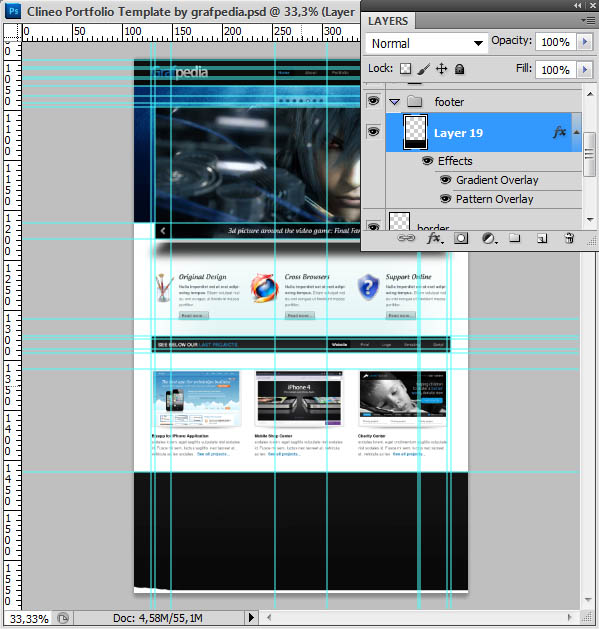
Task: Add a layer mask
Action: coord(461,238)
